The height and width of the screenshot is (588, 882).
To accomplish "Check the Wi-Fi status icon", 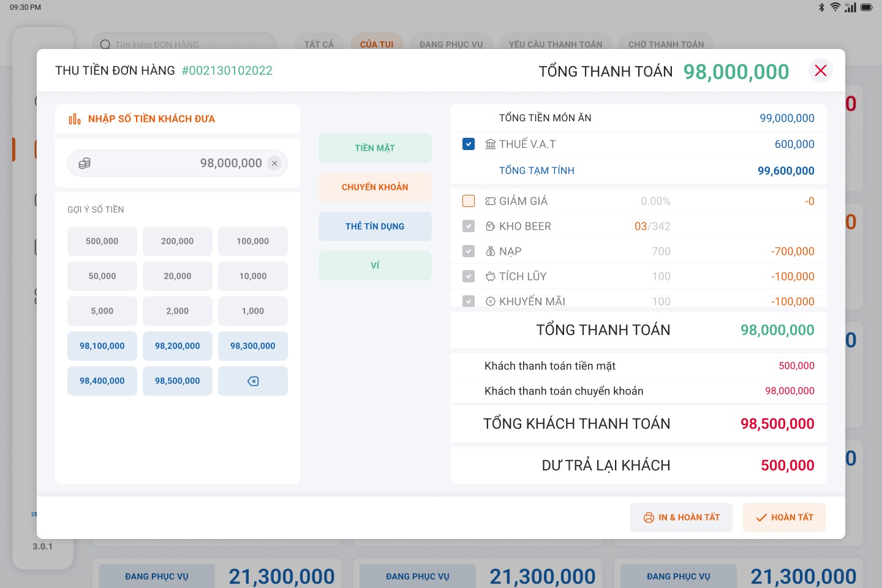I will coord(835,7).
